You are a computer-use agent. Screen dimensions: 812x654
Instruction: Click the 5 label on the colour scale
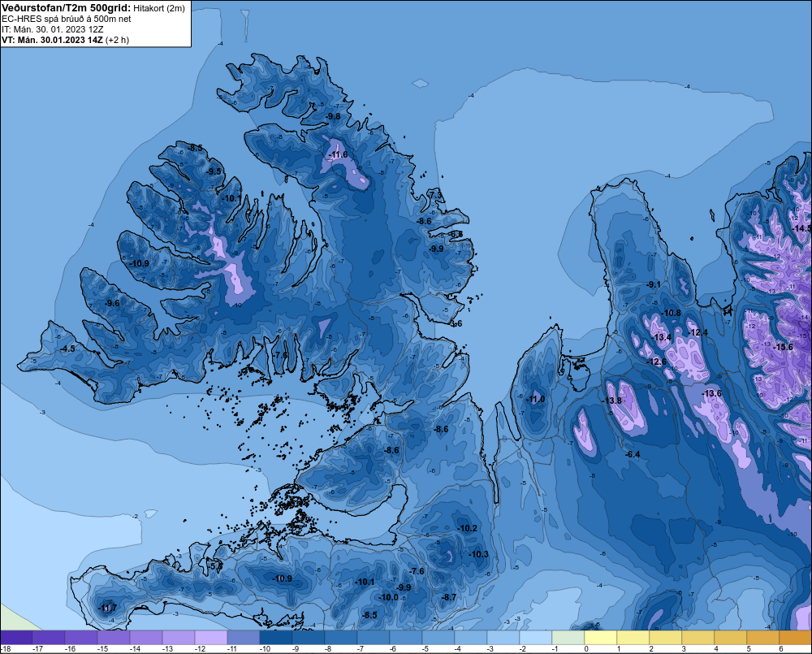[749, 649]
